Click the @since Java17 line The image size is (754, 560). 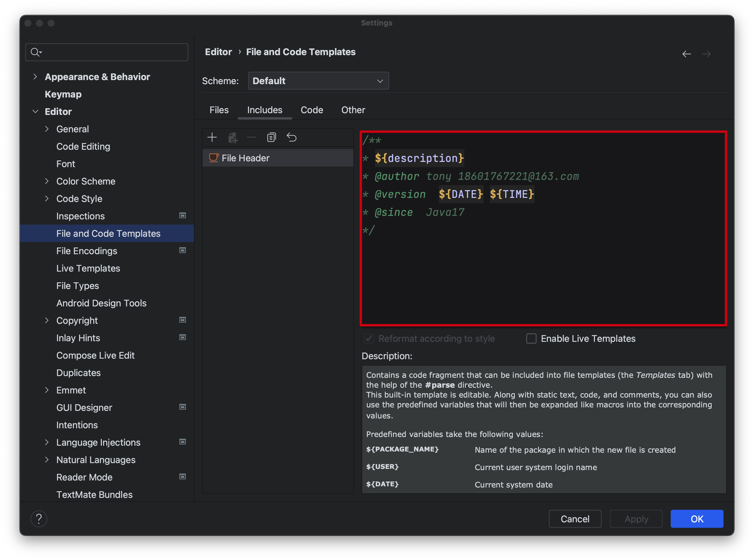(413, 212)
